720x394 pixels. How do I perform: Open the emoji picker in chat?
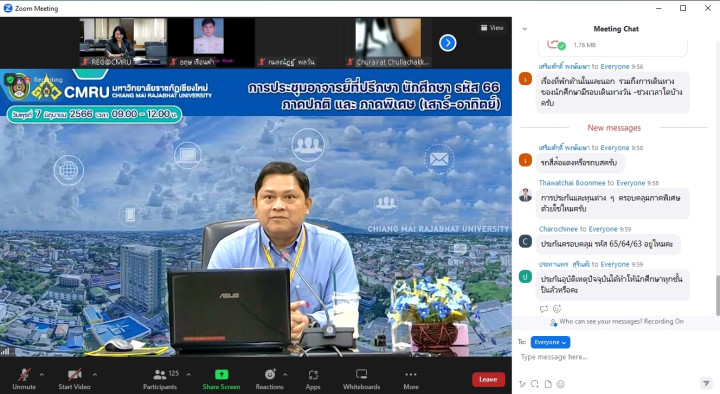click(x=561, y=384)
